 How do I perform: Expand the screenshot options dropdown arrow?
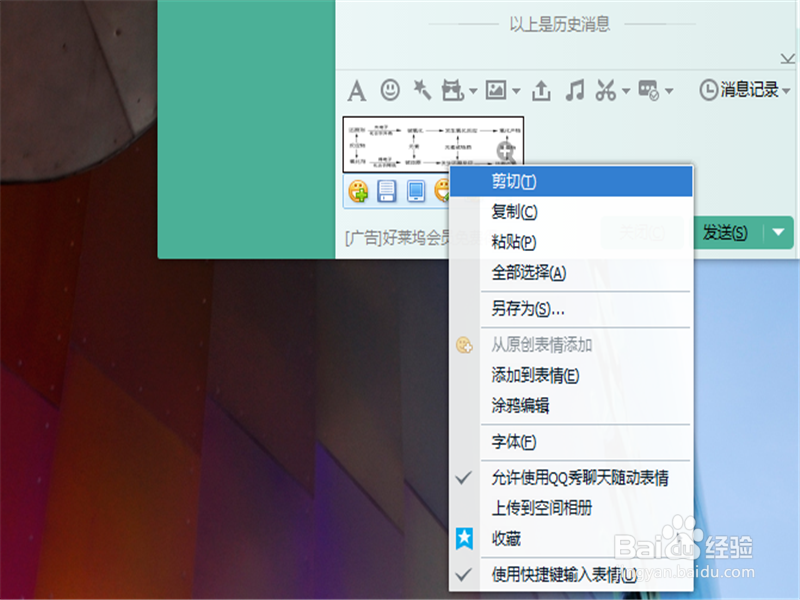[x=626, y=91]
